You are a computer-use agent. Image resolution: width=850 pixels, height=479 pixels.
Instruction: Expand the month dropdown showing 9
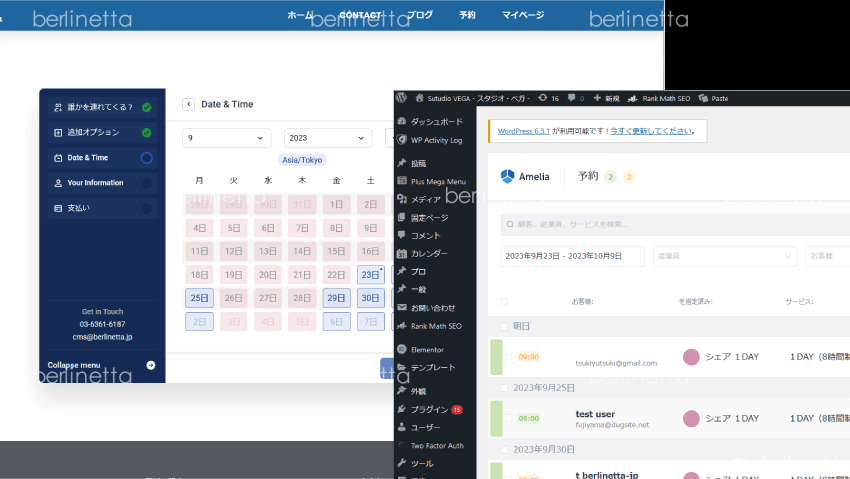click(x=227, y=138)
